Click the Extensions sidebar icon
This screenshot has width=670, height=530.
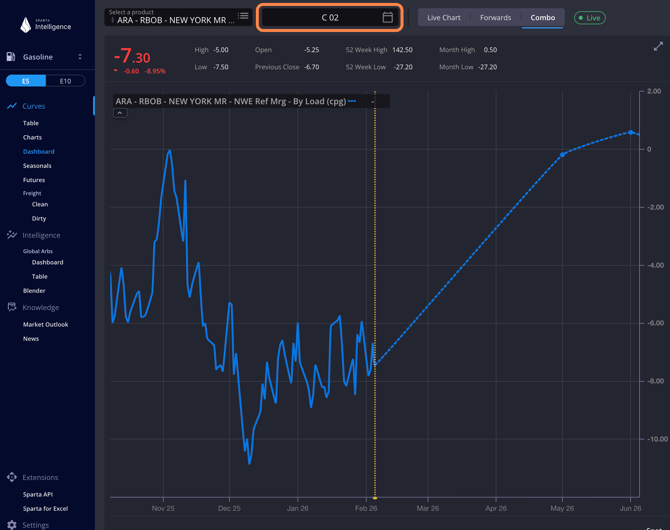12,477
